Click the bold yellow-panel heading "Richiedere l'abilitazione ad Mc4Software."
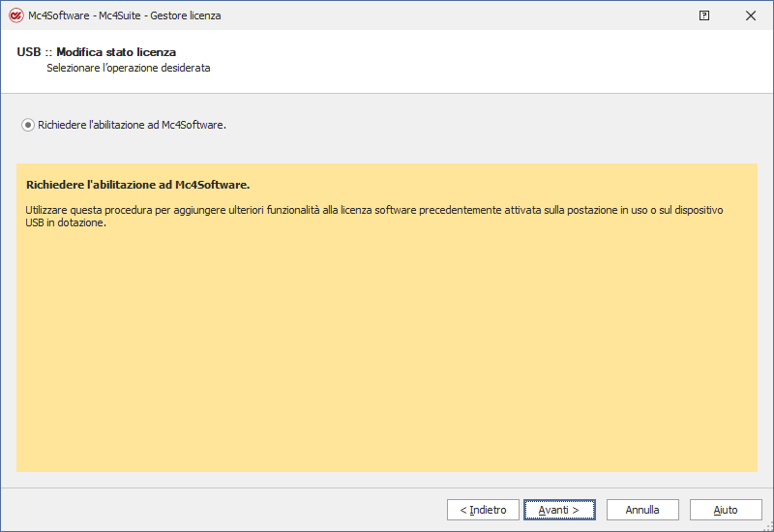The width and height of the screenshot is (774, 532). click(138, 185)
